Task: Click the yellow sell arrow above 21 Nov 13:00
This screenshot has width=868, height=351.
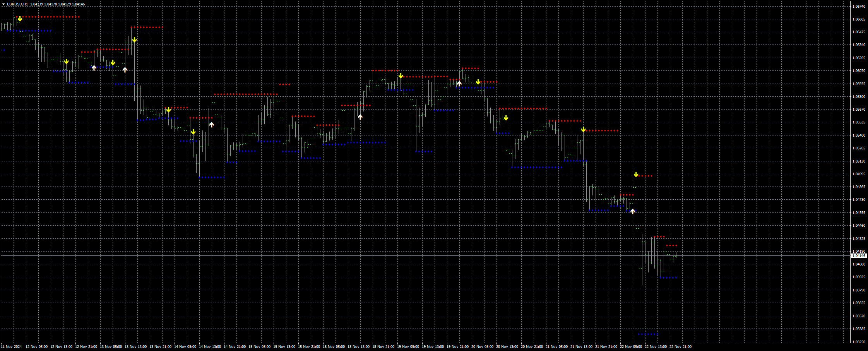Action: [583, 130]
